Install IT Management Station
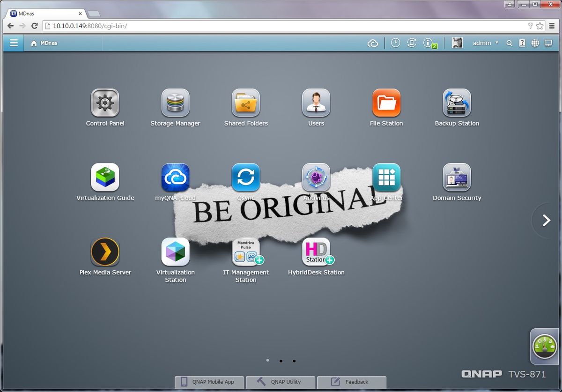The height and width of the screenshot is (392, 562). point(245,252)
